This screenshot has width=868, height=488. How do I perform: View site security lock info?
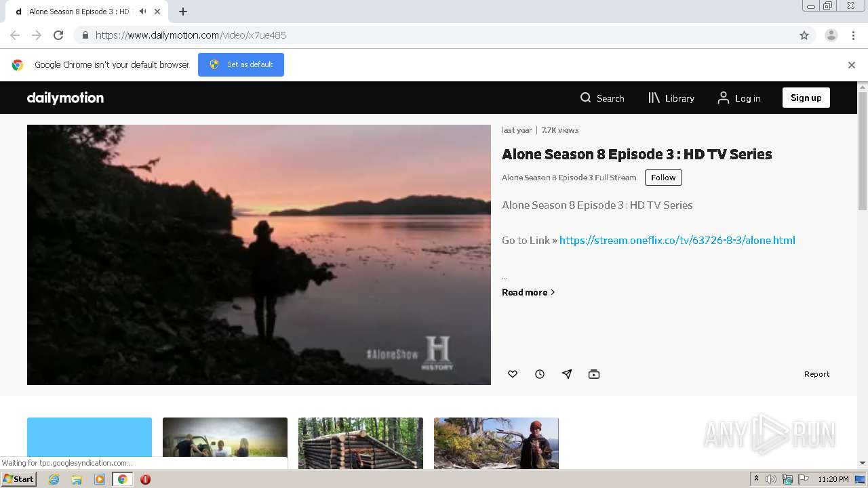[x=85, y=35]
